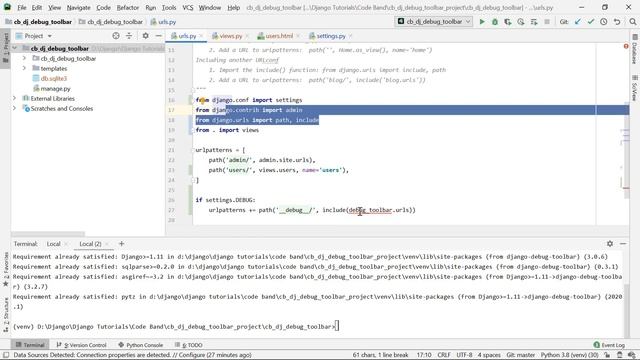Update project via Git blue arrow

(578, 22)
